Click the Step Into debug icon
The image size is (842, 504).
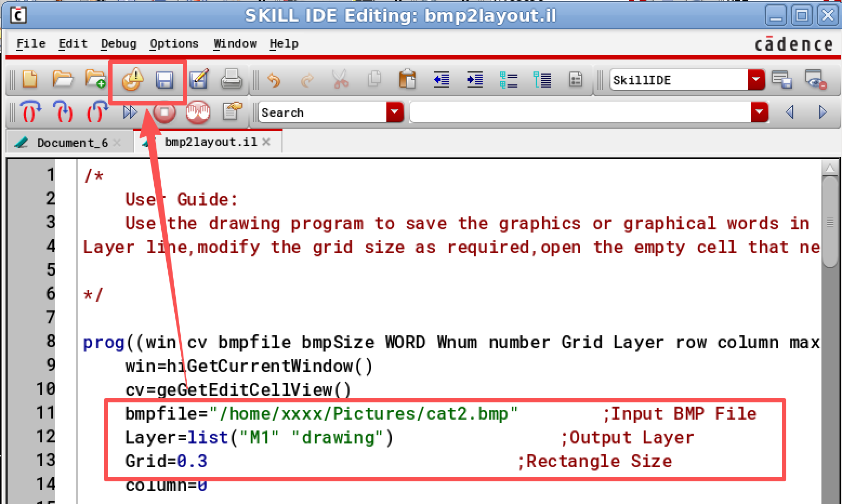(x=63, y=112)
